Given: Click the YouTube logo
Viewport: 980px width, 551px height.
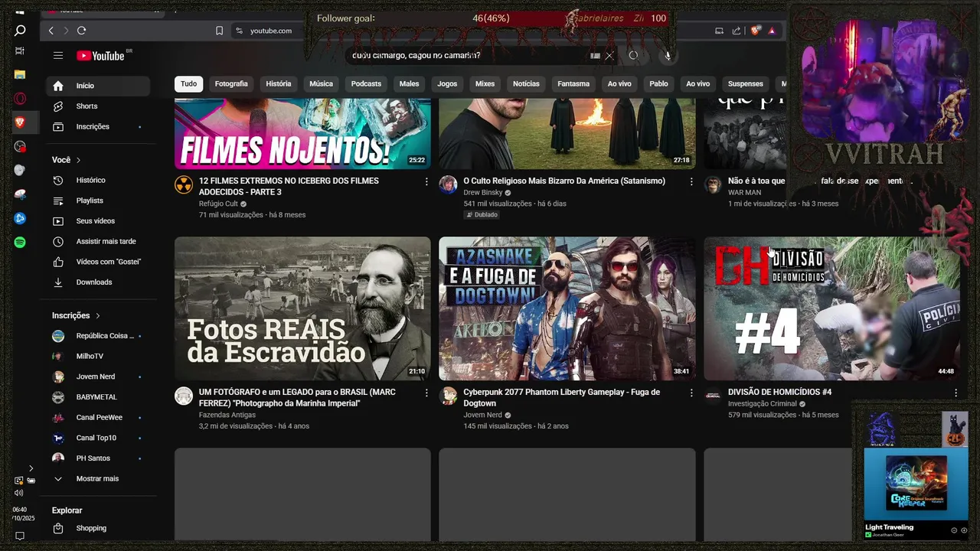Looking at the screenshot, I should [x=100, y=55].
